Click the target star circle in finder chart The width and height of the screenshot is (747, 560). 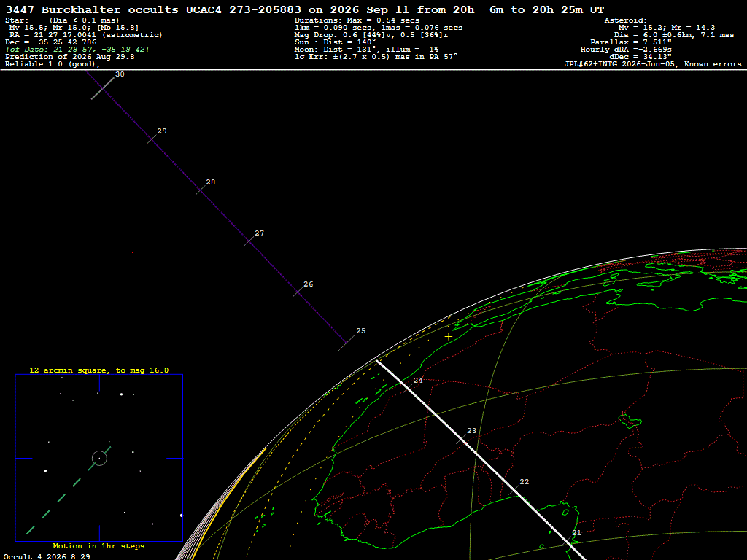pos(99,458)
